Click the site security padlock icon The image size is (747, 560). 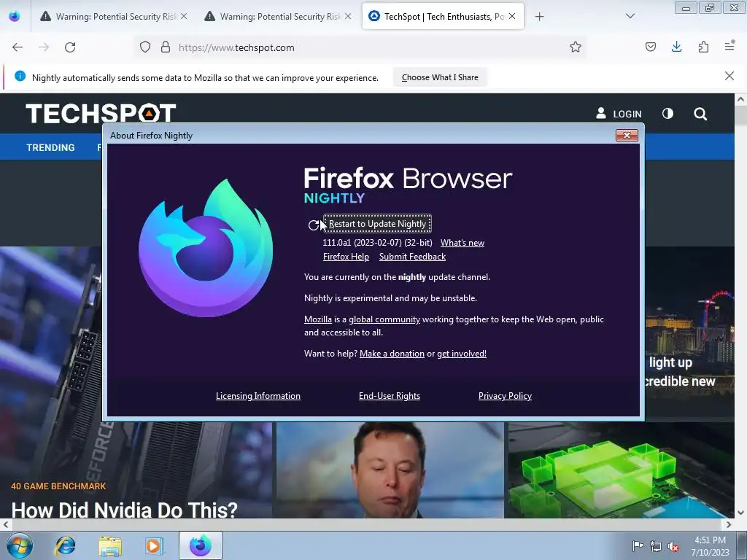click(166, 47)
